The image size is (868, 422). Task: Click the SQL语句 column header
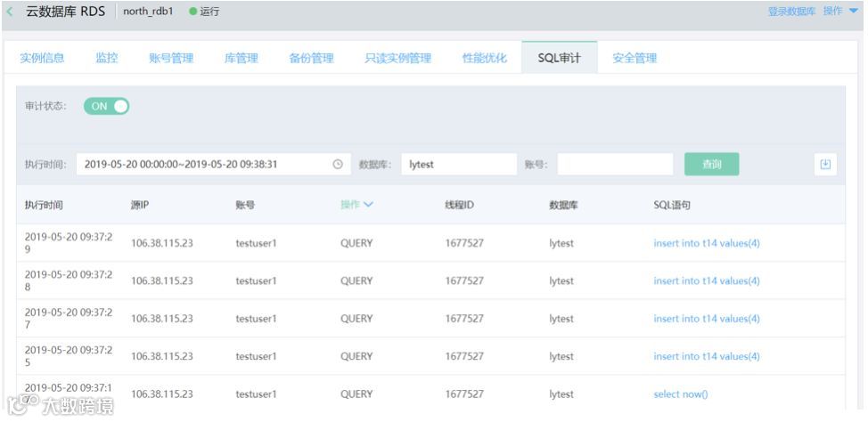[671, 205]
